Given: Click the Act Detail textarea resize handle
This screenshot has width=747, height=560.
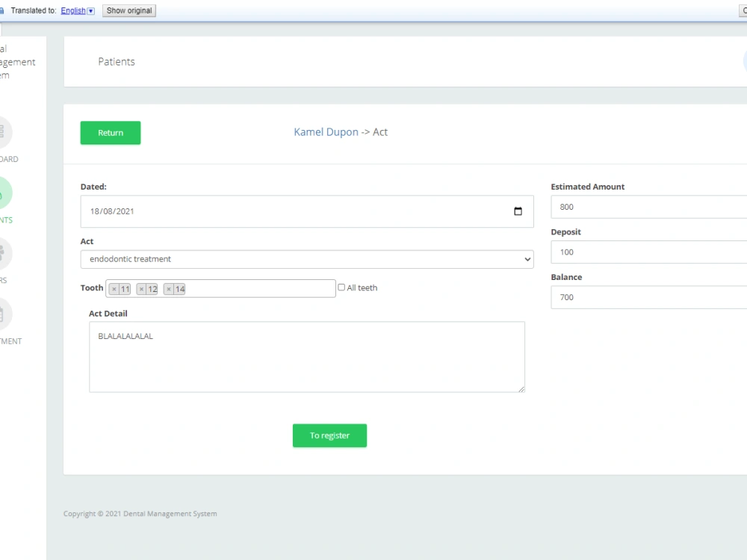Looking at the screenshot, I should (x=521, y=389).
